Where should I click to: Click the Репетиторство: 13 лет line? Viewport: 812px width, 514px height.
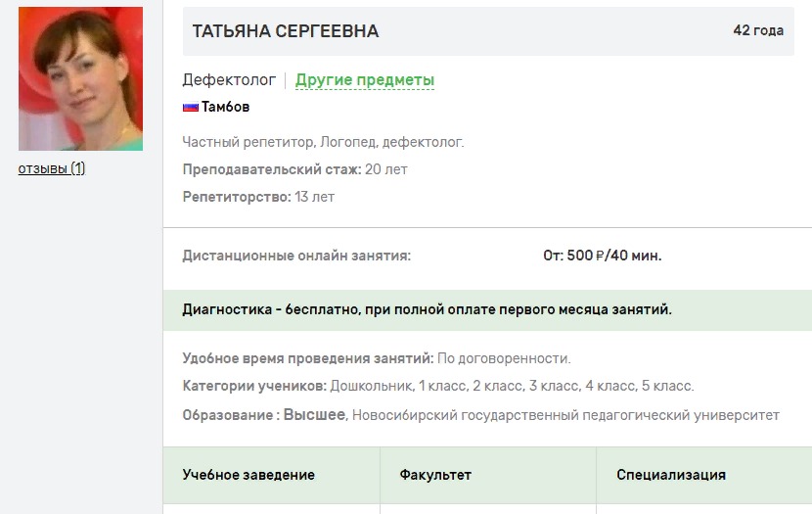click(x=258, y=197)
